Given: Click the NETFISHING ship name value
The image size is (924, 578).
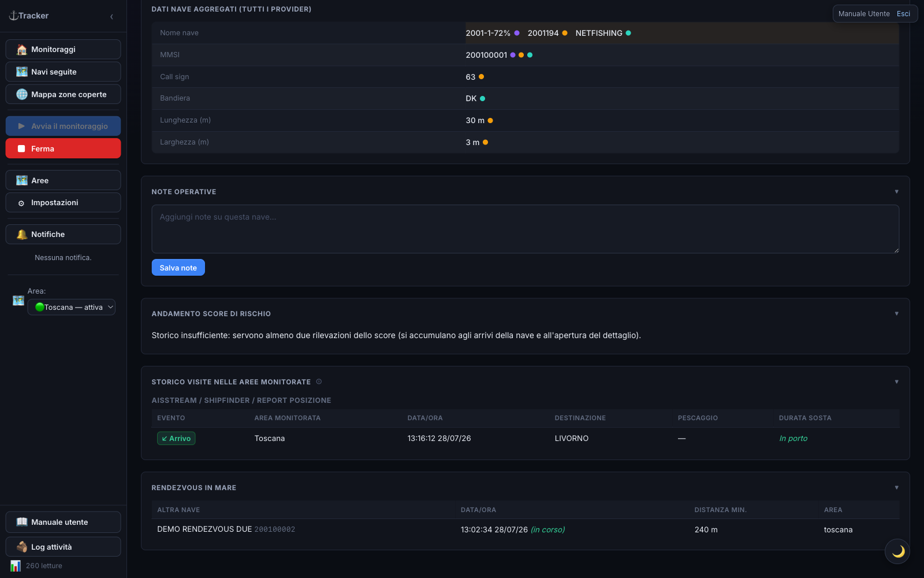Looking at the screenshot, I should point(599,33).
